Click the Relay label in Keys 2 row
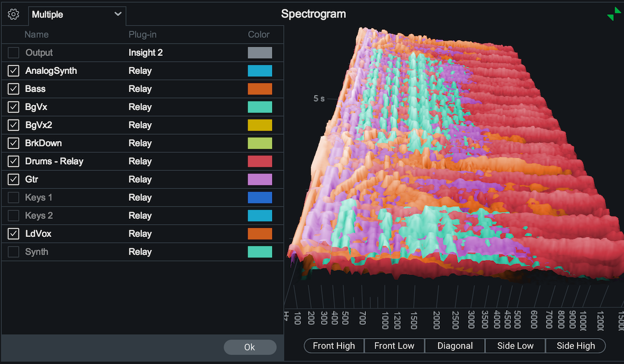The width and height of the screenshot is (624, 364). [140, 216]
